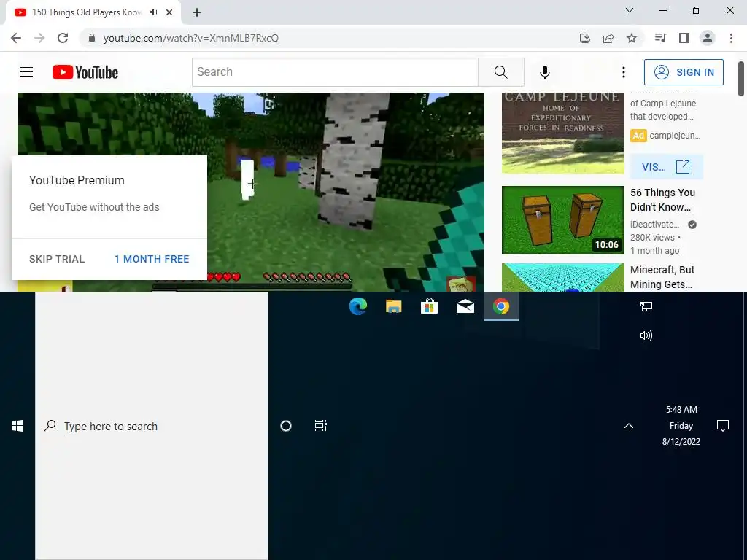Open a new browser tab
Screen dimensions: 747x560
click(197, 12)
